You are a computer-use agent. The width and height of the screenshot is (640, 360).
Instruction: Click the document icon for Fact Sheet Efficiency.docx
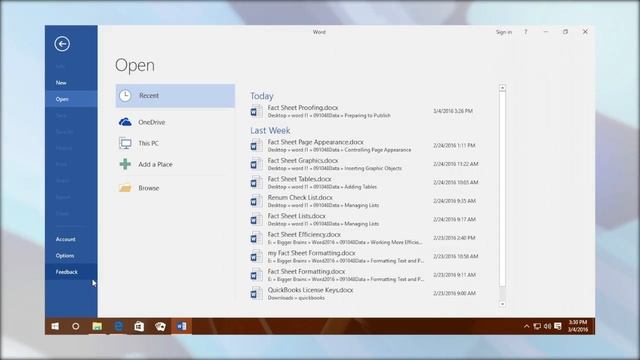(x=256, y=238)
